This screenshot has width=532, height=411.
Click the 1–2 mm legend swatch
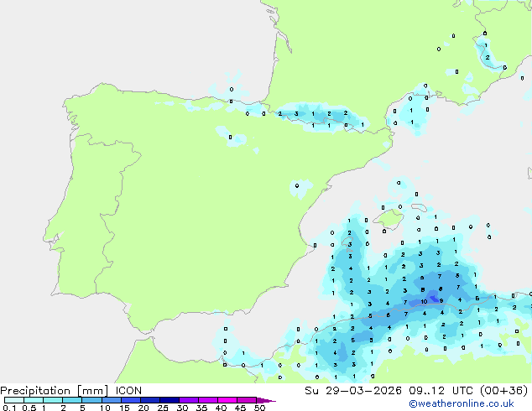[x=53, y=400]
